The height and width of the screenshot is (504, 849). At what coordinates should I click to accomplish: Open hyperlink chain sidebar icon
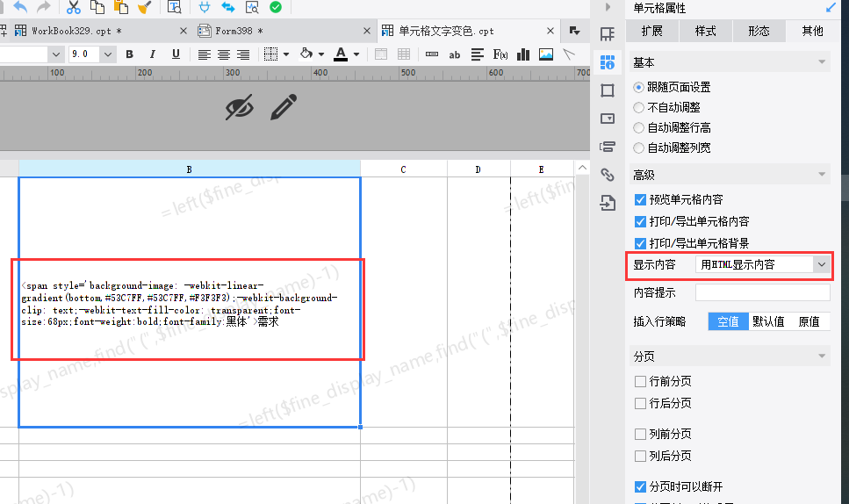pos(608,175)
